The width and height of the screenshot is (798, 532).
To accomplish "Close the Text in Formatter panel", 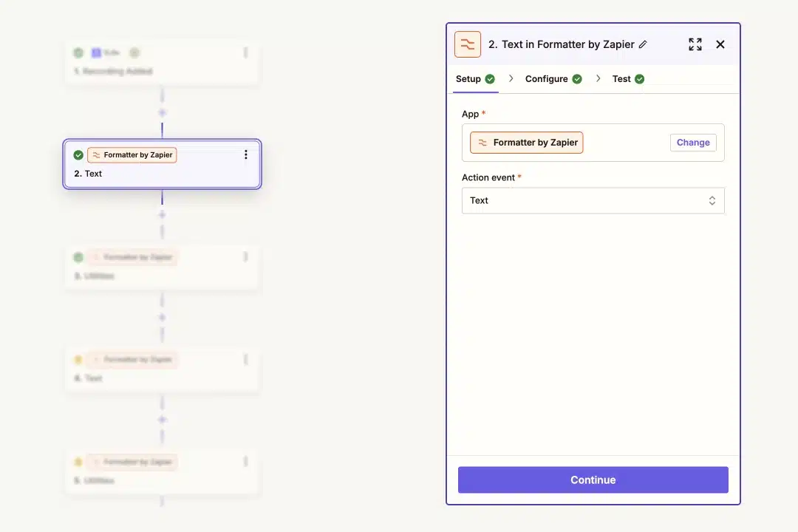I will pos(720,44).
